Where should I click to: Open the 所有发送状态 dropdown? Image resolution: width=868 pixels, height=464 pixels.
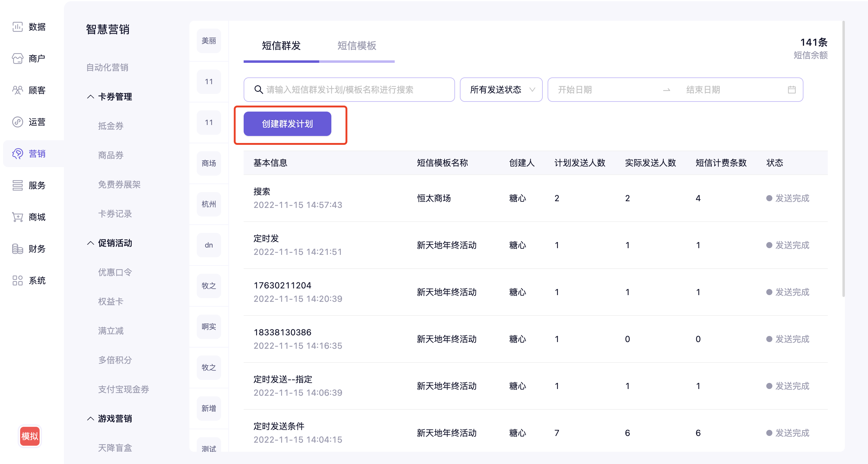pyautogui.click(x=501, y=90)
